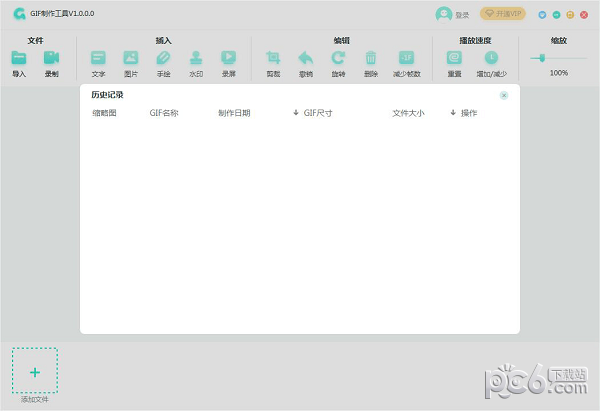The image size is (600, 411).
Task: Click the 添加文件 plus box
Action: click(x=35, y=370)
